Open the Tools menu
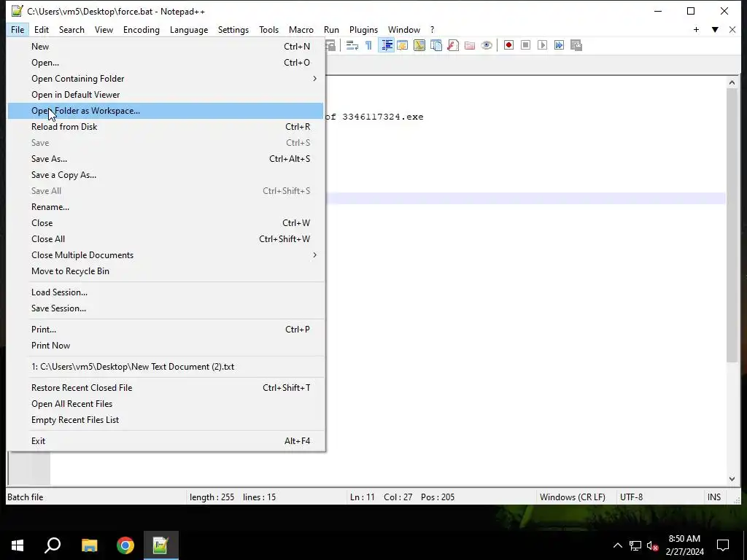 click(x=268, y=29)
